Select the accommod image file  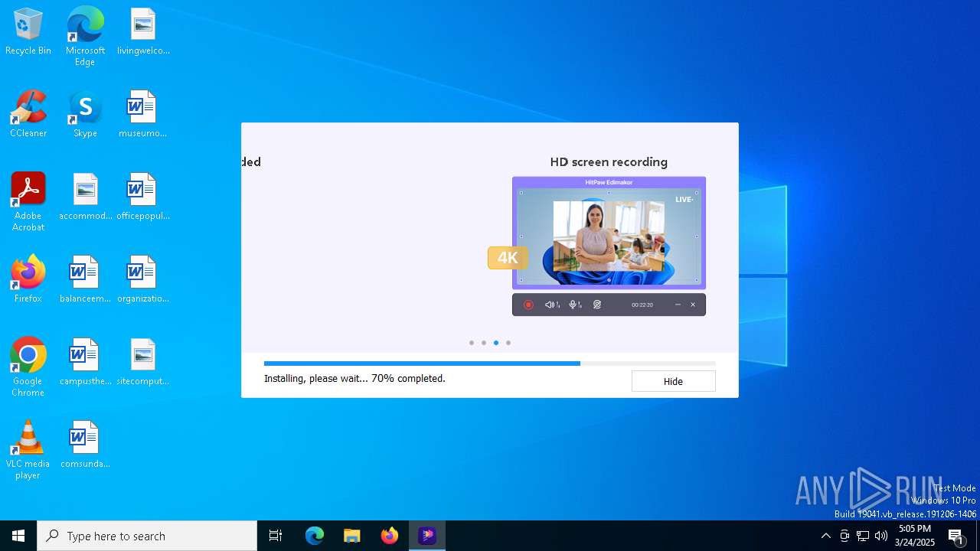click(x=85, y=197)
